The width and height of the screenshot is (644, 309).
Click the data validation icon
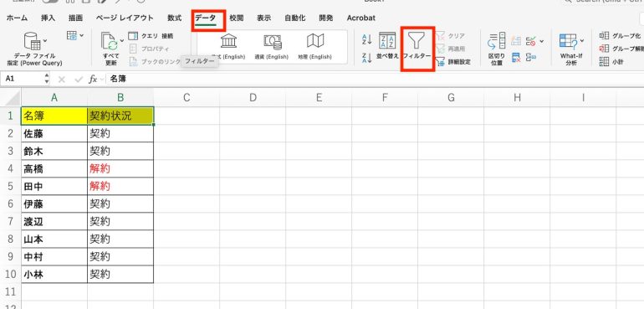(x=531, y=41)
